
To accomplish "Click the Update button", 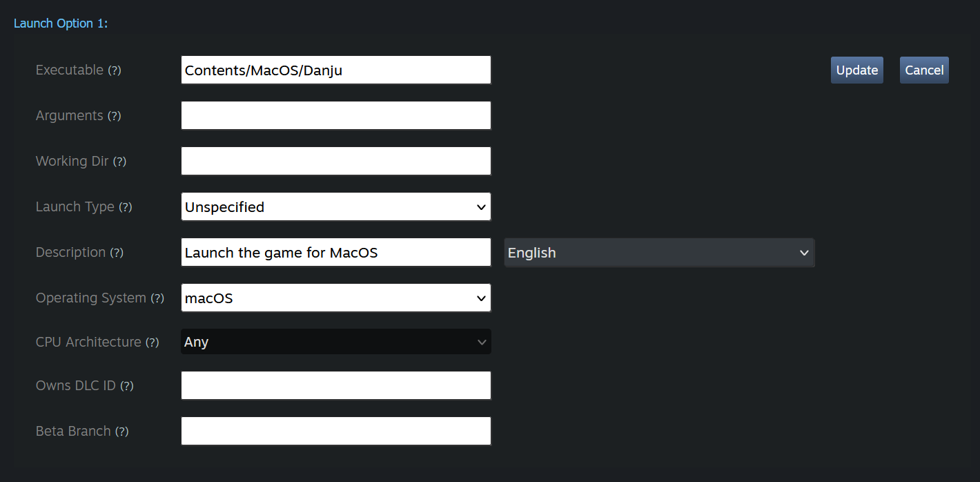I will tap(856, 70).
